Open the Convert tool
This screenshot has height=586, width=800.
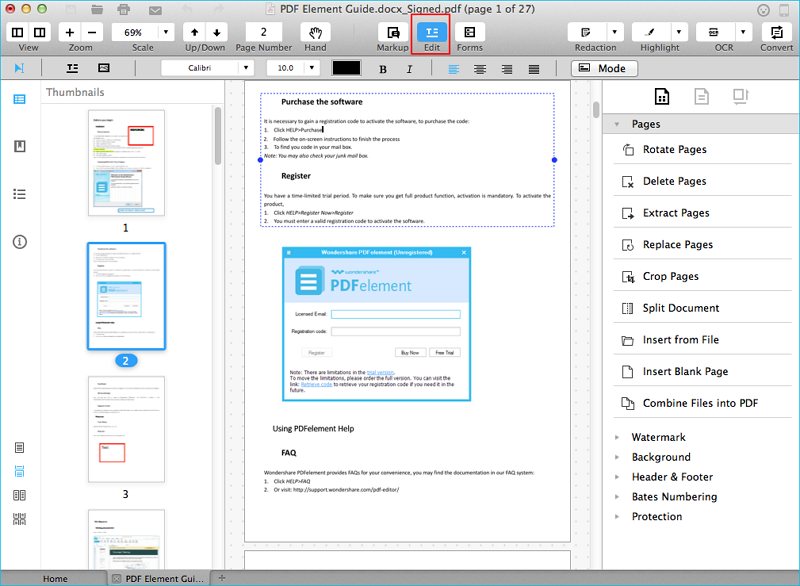click(777, 33)
